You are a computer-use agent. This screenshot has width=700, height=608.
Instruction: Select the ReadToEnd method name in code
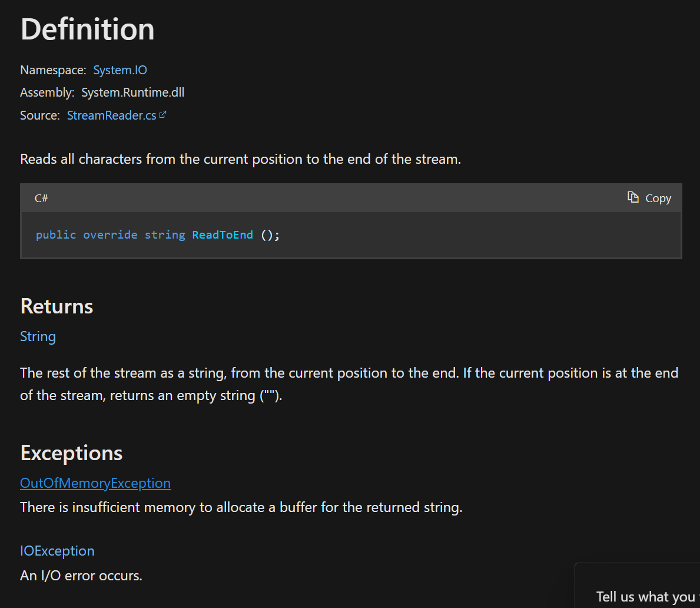click(222, 234)
